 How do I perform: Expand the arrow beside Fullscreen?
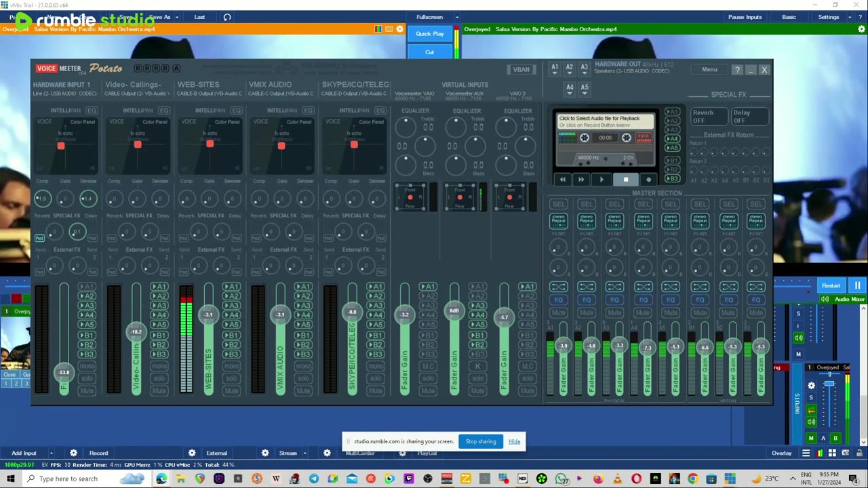[457, 17]
